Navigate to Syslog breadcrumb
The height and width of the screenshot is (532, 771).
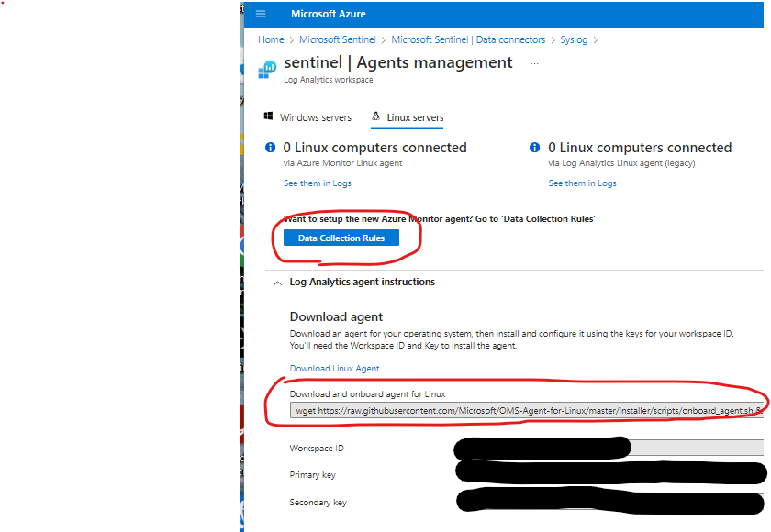574,39
